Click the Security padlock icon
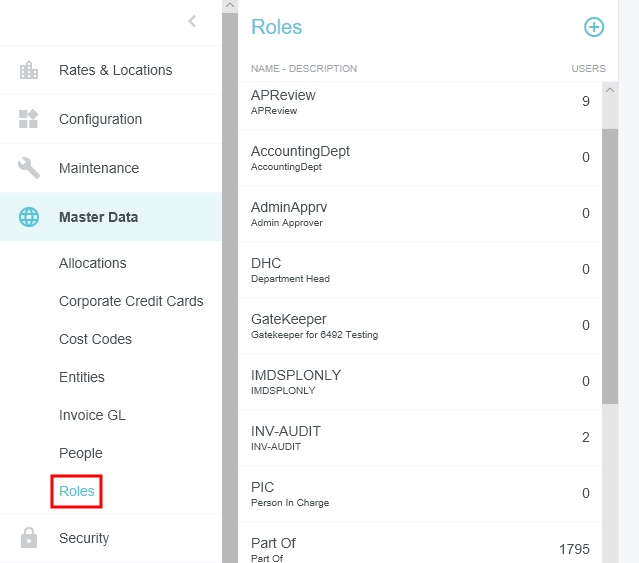This screenshot has height=563, width=639. click(x=29, y=538)
